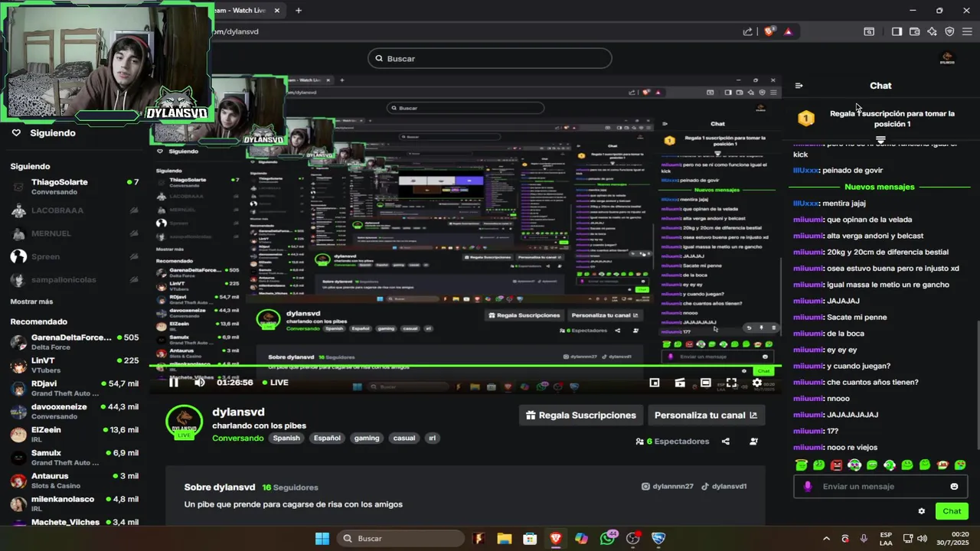Toggle the browser sidebar panel icon
This screenshot has width=980, height=551.
pyautogui.click(x=897, y=31)
